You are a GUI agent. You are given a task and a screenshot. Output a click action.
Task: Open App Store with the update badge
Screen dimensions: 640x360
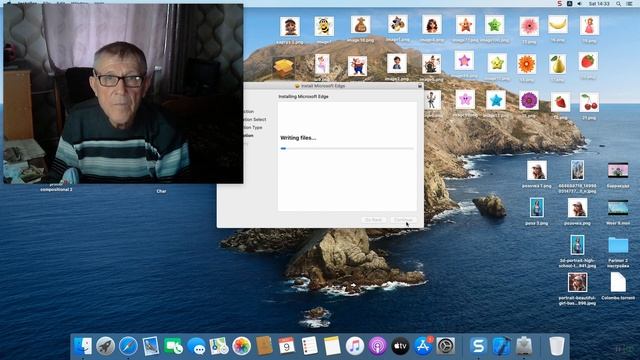pos(423,346)
